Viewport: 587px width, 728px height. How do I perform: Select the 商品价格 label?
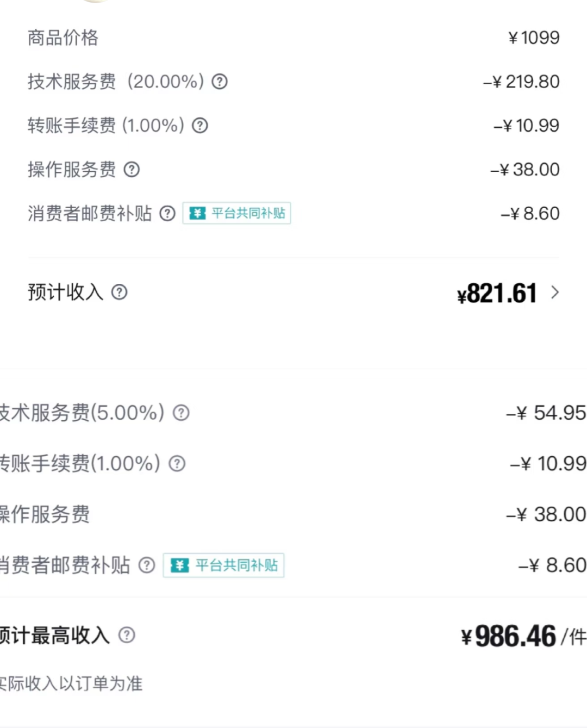pyautogui.click(x=63, y=38)
